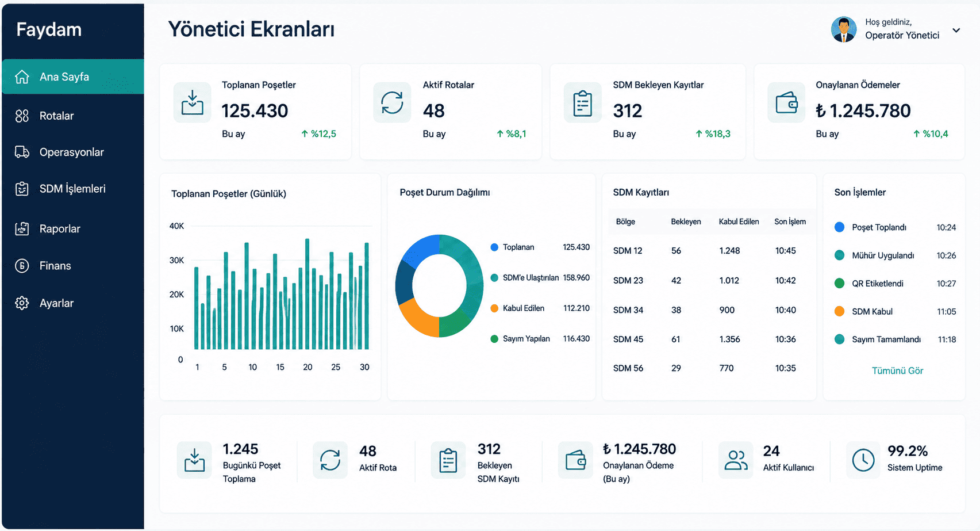The image size is (980, 531).
Task: Click the Aktif Rotalar refresh icon
Action: coord(392,102)
